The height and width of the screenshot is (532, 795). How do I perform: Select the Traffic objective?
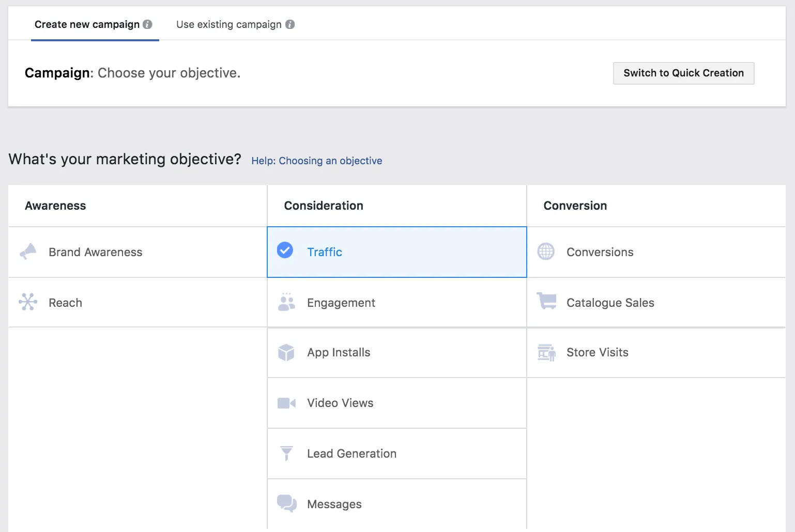[397, 252]
